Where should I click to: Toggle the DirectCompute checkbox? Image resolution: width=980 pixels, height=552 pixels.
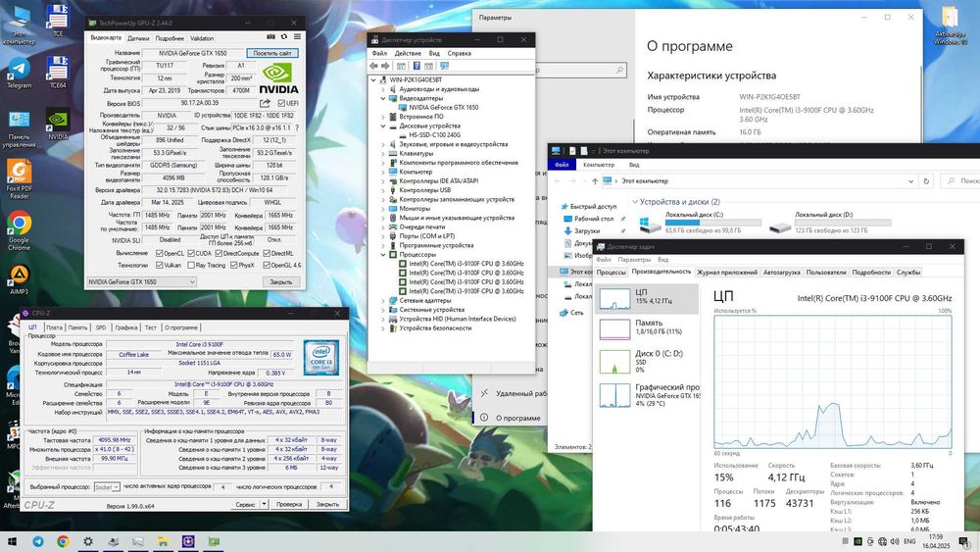click(219, 253)
